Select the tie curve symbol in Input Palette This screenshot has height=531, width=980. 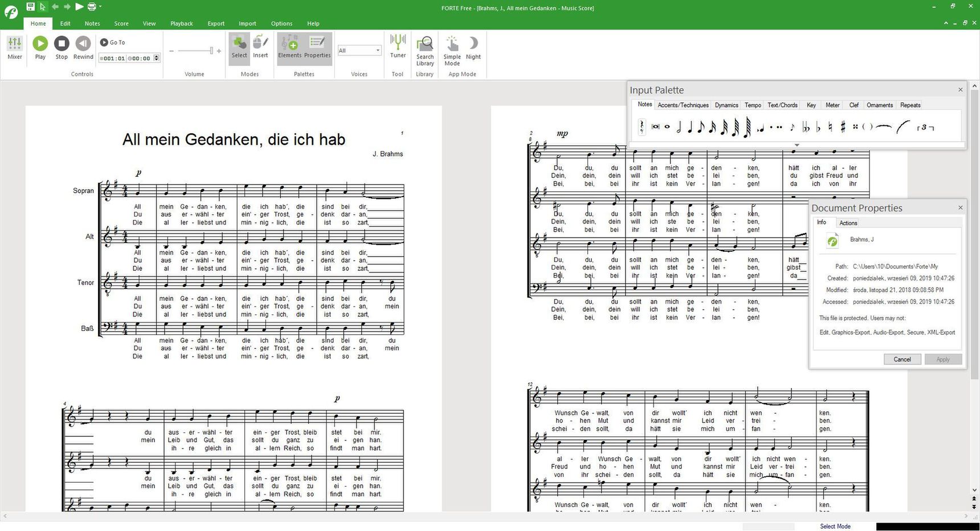coord(883,126)
